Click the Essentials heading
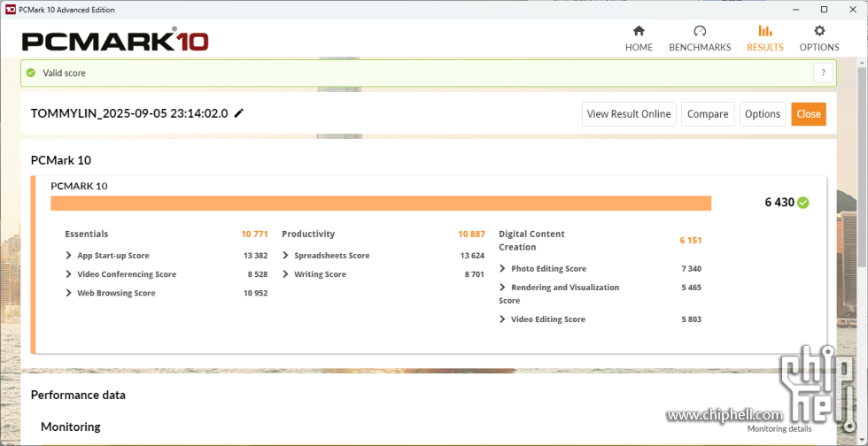868x446 pixels. (87, 235)
